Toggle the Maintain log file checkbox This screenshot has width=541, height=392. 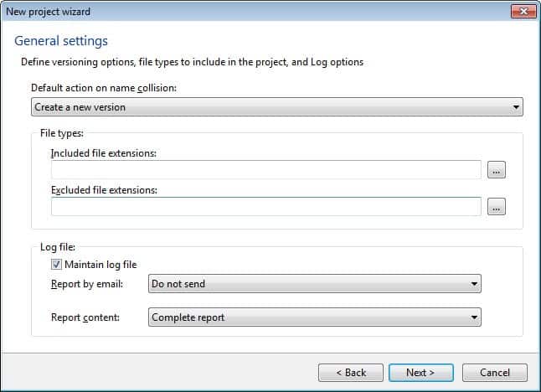pos(57,265)
